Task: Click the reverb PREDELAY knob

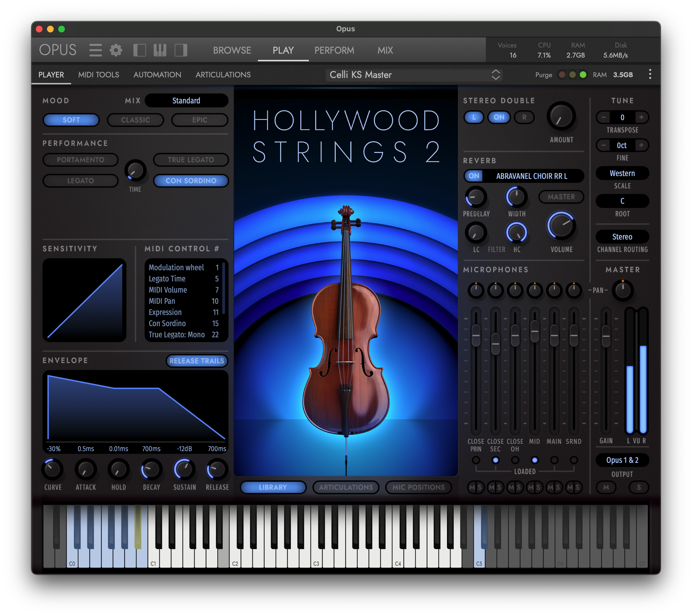Action: (476, 197)
